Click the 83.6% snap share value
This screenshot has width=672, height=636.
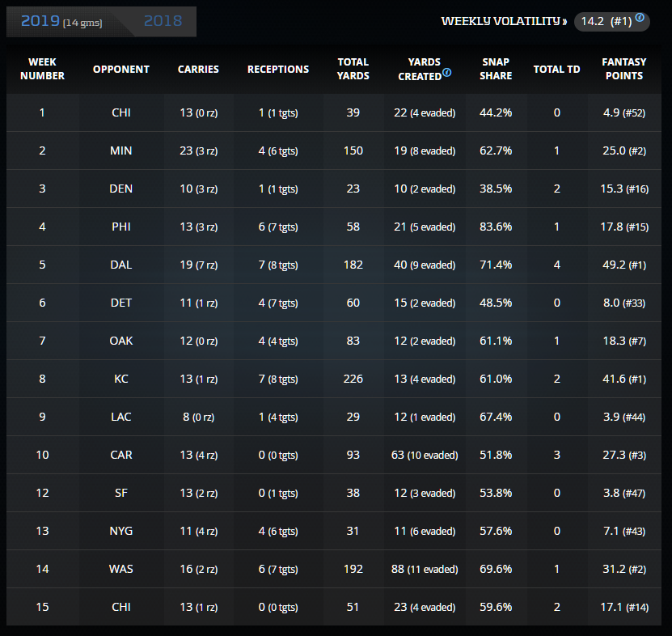tap(496, 227)
